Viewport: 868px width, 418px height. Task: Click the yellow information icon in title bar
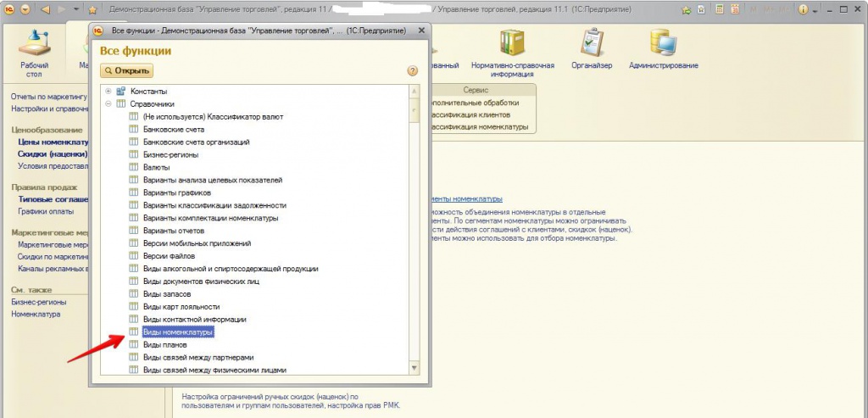[x=803, y=10]
